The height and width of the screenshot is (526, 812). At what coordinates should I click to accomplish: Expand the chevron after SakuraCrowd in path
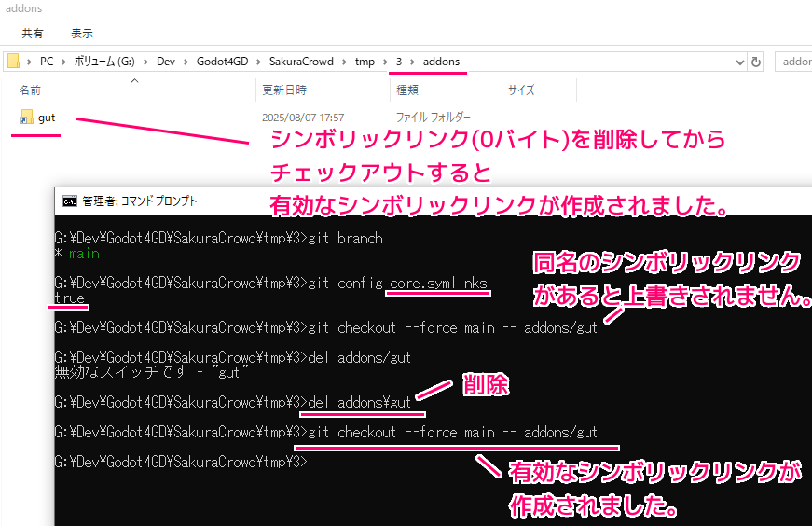[345, 62]
